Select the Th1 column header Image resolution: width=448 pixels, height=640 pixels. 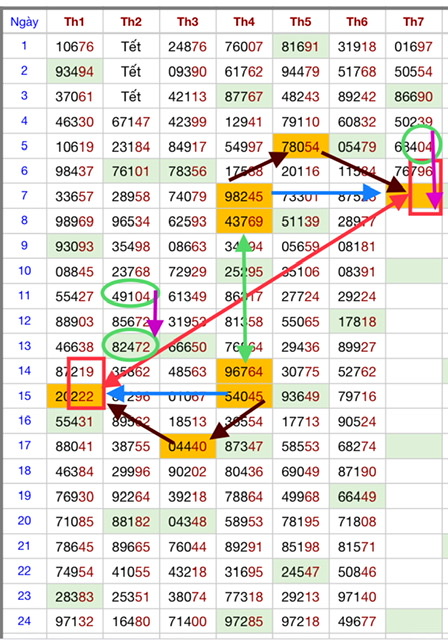[x=74, y=22]
